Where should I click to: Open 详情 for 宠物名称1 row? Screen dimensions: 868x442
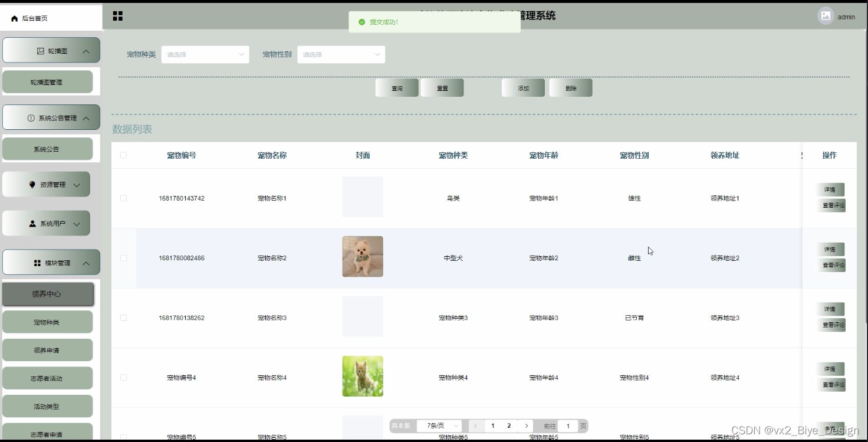(830, 189)
